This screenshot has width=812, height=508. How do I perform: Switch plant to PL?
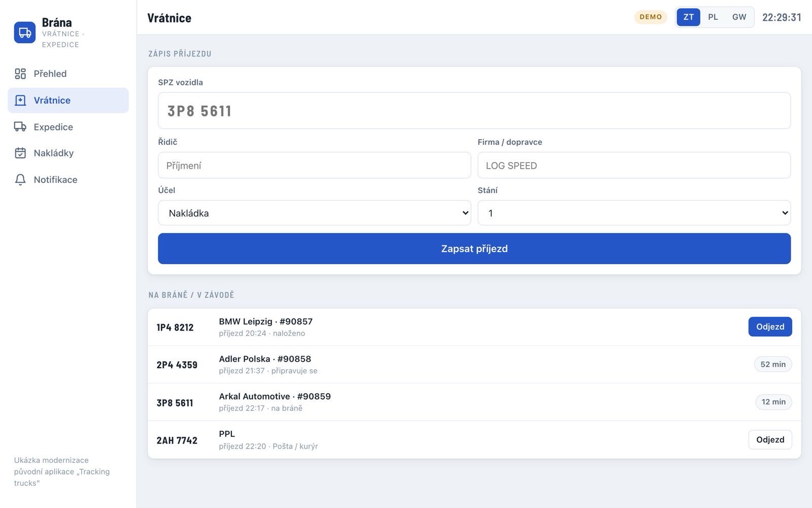click(713, 17)
